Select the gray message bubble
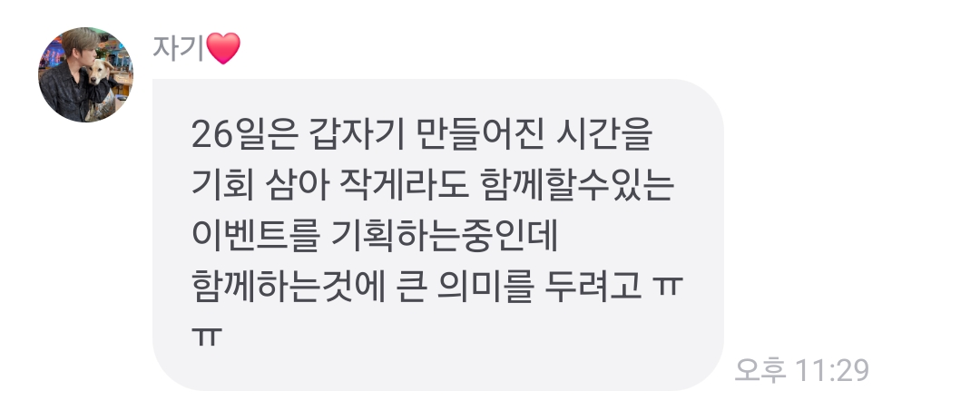 click(438, 235)
